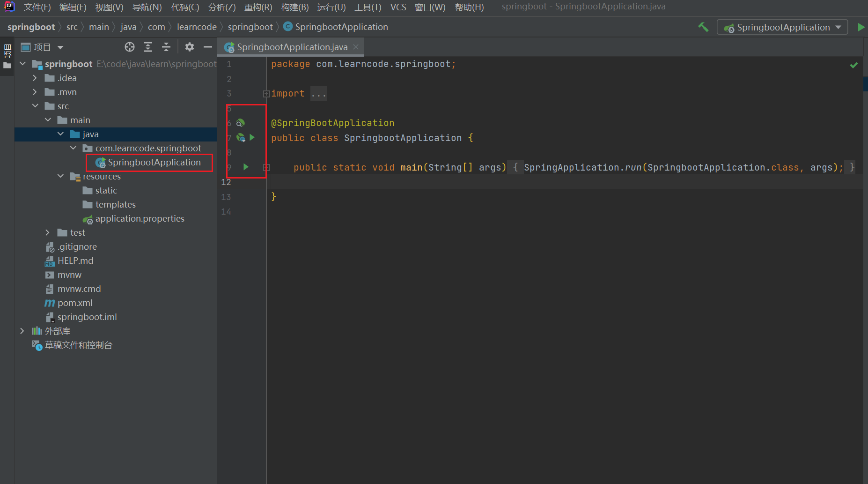
Task: Select 草稿文件和控制台 node
Action: pyautogui.click(x=72, y=345)
